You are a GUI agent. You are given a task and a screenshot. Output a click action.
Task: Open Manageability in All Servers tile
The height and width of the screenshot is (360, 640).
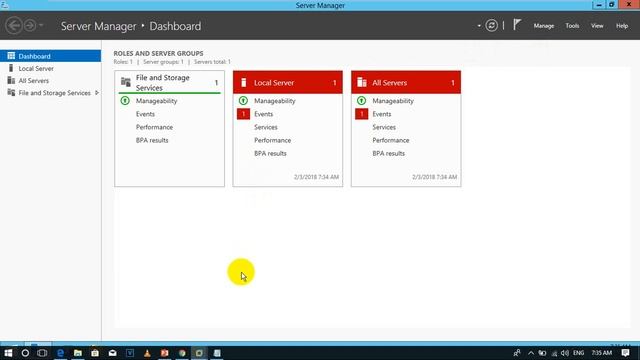(x=393, y=101)
